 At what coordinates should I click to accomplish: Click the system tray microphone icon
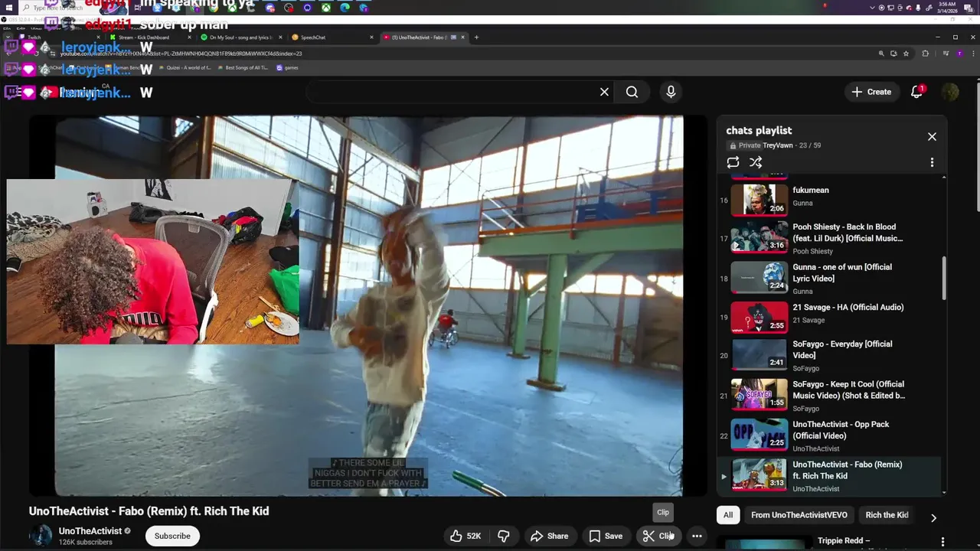pyautogui.click(x=918, y=8)
